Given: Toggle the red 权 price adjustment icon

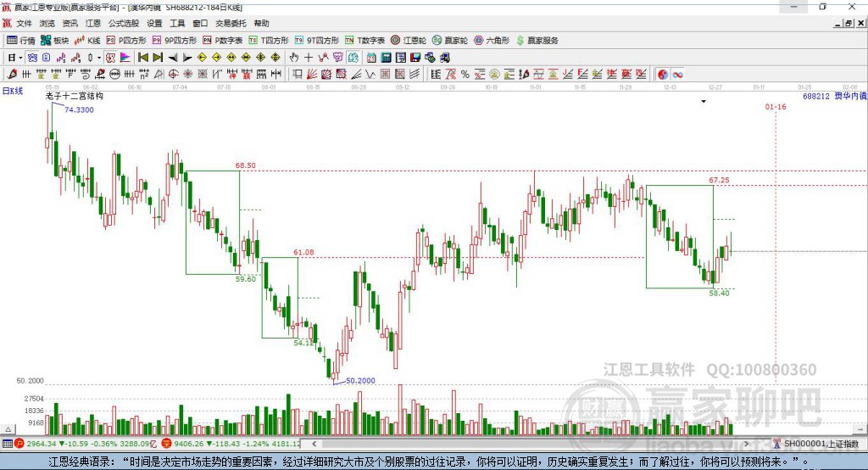Looking at the screenshot, I should point(110,57).
